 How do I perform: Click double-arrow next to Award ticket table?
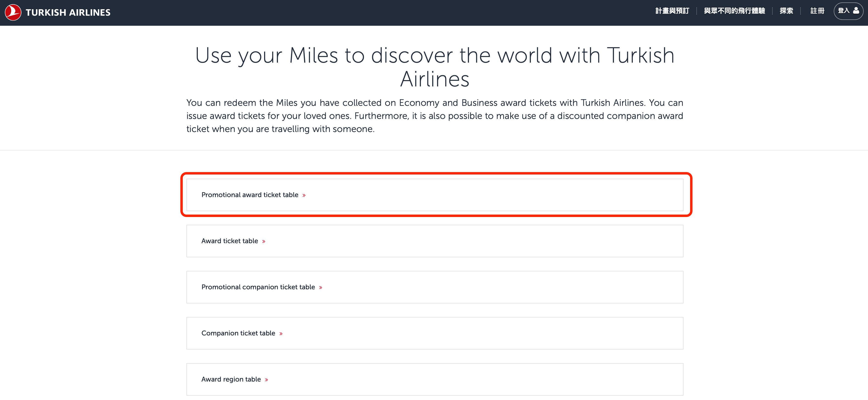[264, 242]
